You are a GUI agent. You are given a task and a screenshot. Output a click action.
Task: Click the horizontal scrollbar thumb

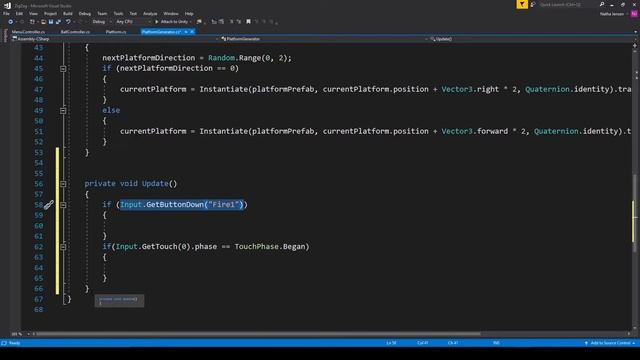(258, 334)
